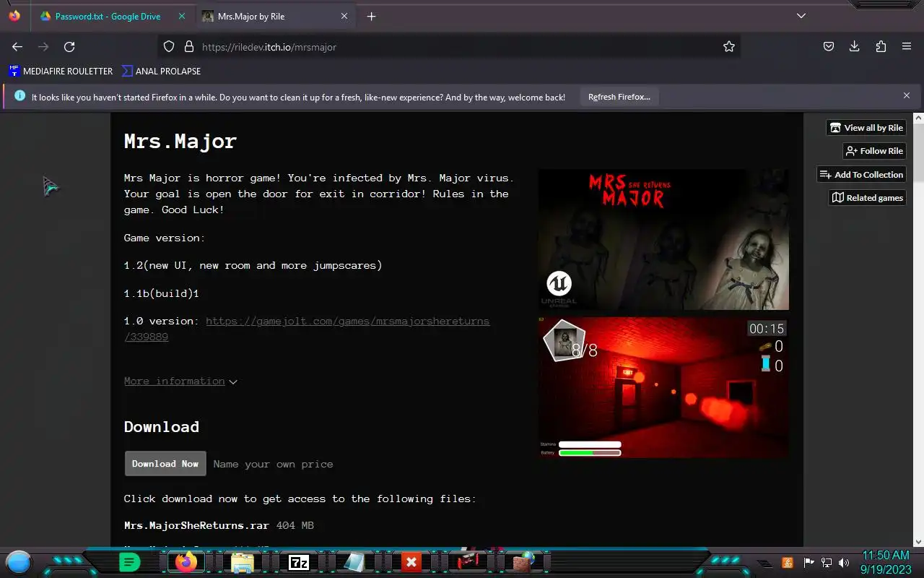Open the notepad sheet taskbar icon
Screen dimensions: 924x578
[354, 562]
